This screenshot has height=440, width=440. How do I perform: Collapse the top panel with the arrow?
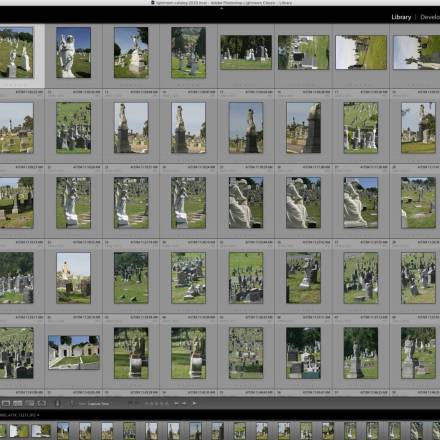pos(221,8)
